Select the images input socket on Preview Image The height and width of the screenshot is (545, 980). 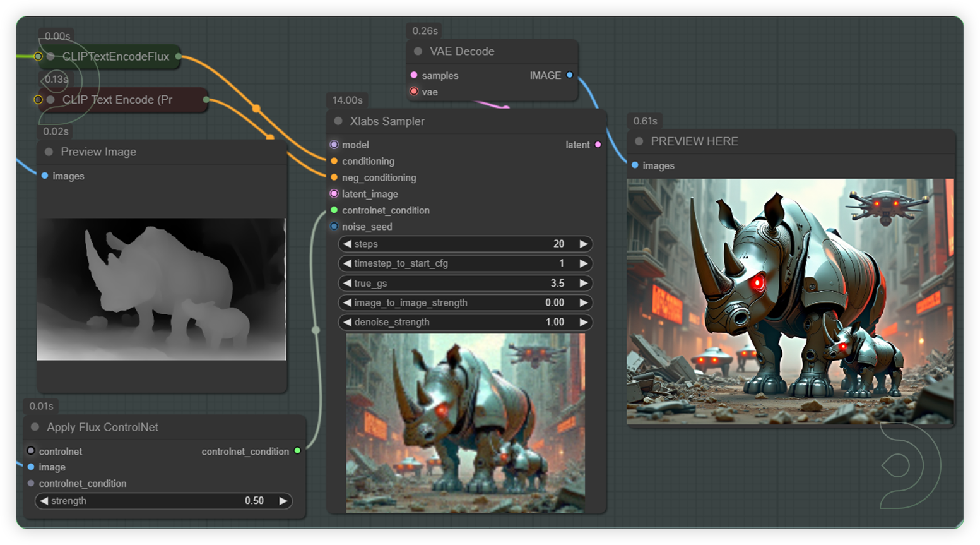(45, 176)
